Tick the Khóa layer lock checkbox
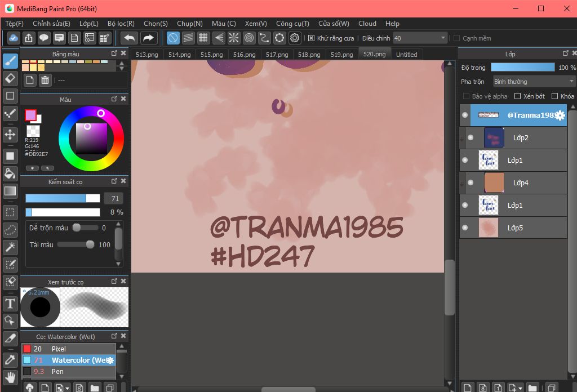The image size is (577, 392). (x=554, y=96)
